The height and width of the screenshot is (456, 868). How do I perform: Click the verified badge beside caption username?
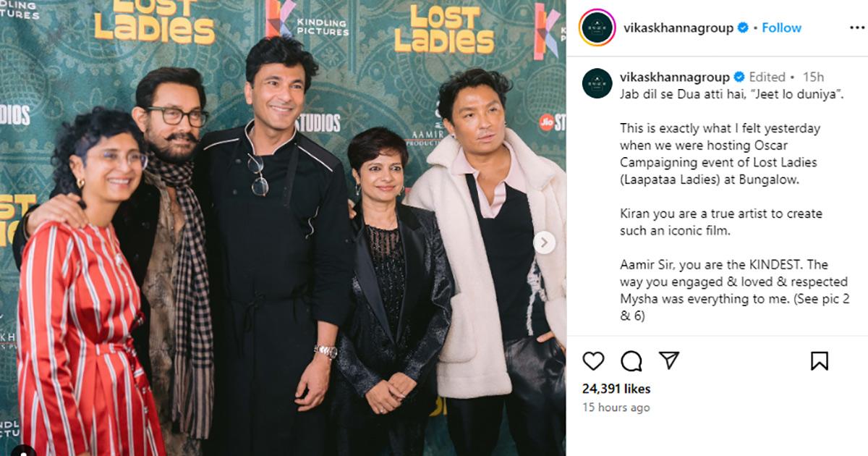(739, 77)
